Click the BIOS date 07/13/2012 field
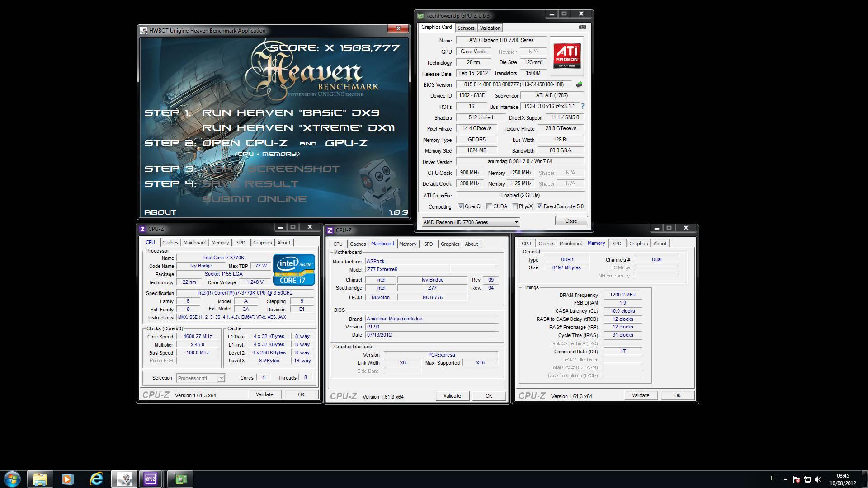 [x=432, y=335]
